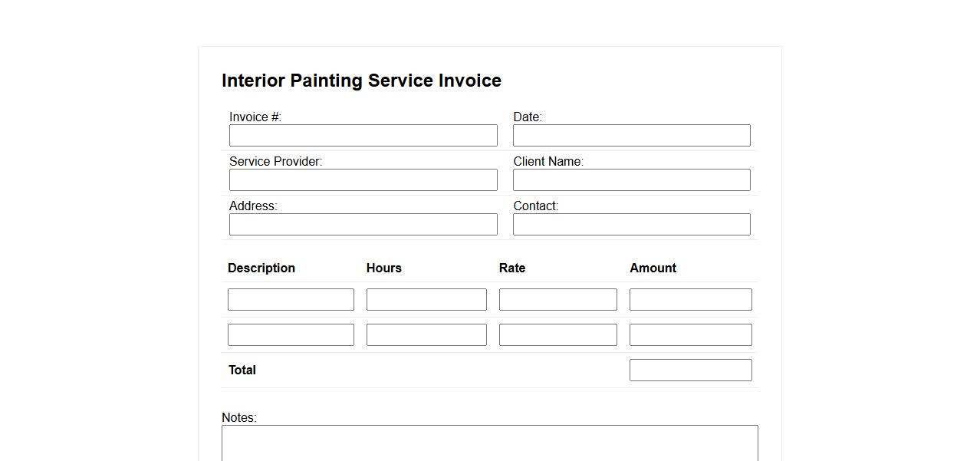Focus the Address input box

(x=363, y=225)
